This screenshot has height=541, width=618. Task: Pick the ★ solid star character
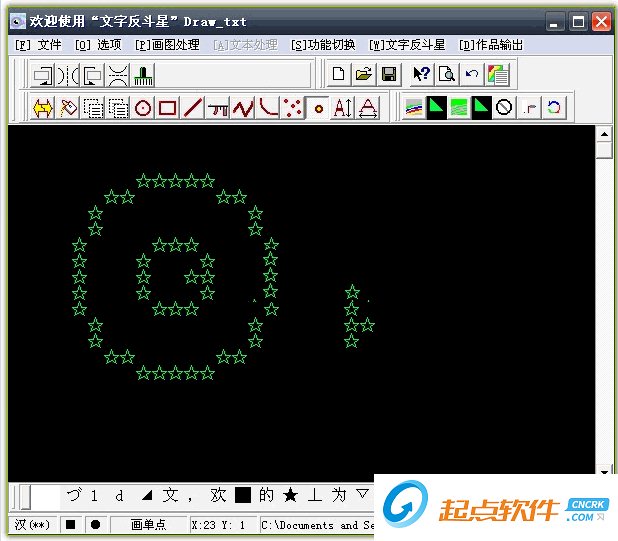290,495
